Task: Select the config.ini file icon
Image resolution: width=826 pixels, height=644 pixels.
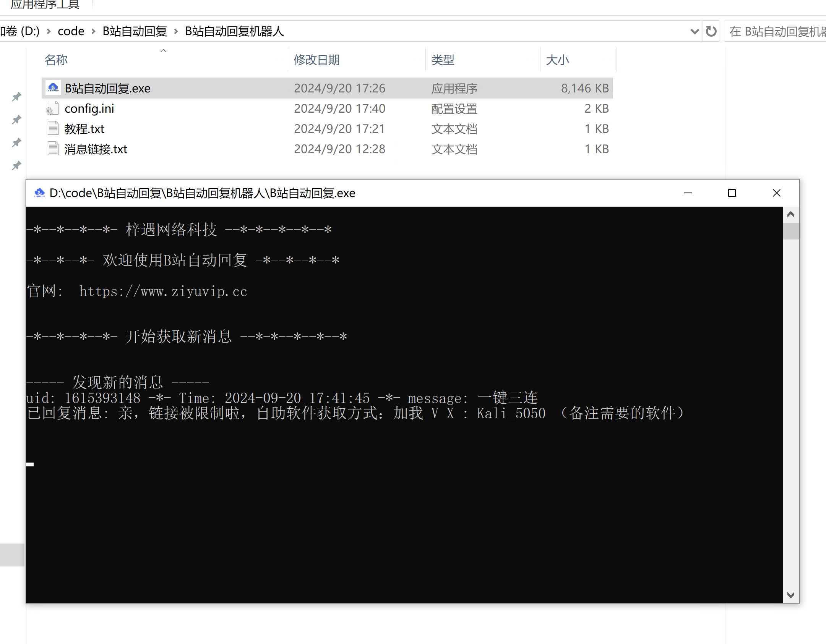Action: 53,108
